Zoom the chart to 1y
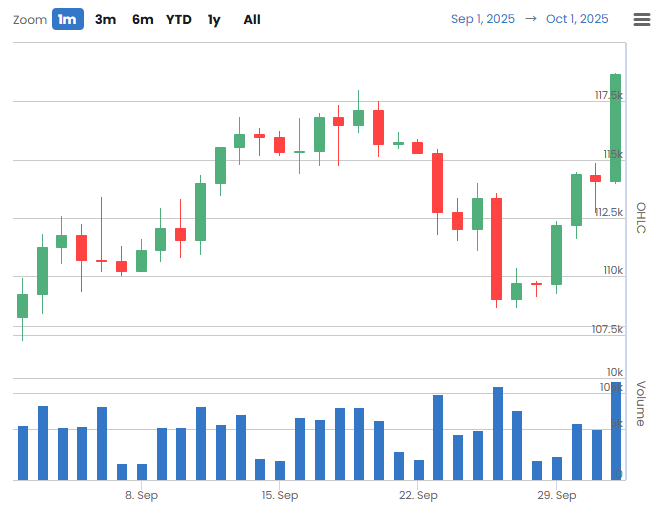Image resolution: width=659 pixels, height=508 pixels. 214,19
